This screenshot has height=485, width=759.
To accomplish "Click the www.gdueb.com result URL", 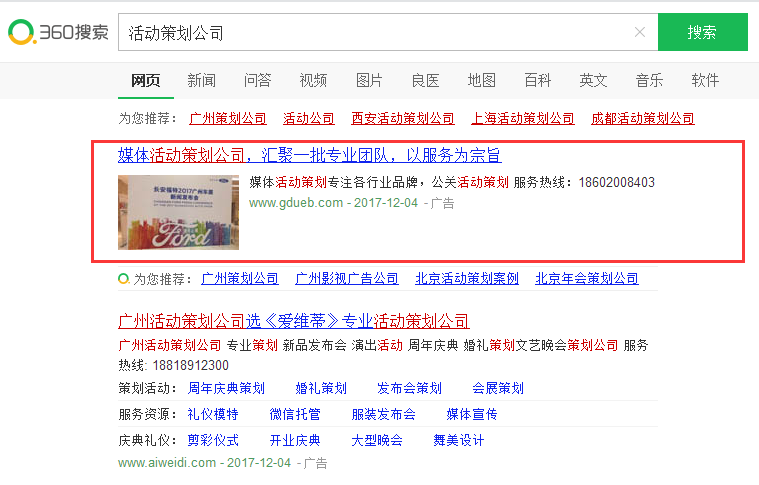I will (296, 203).
